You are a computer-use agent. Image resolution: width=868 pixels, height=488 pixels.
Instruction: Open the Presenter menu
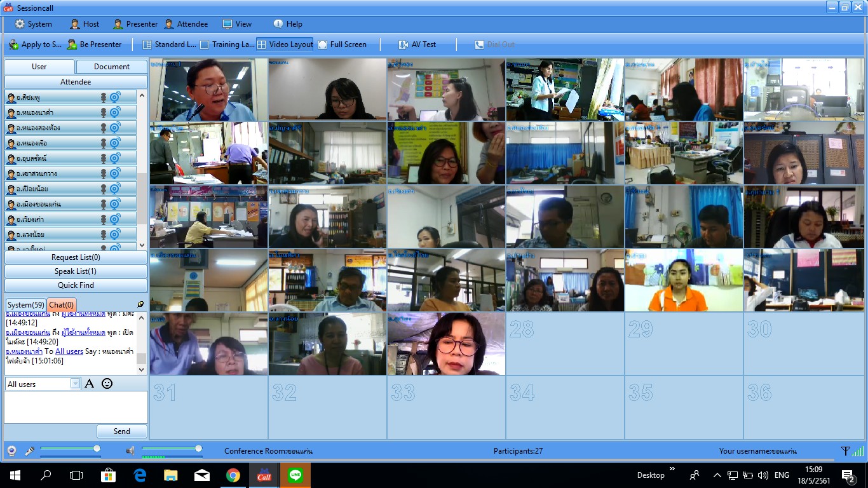pos(135,24)
